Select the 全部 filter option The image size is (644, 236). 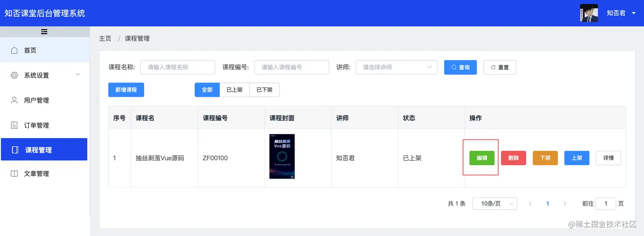click(207, 90)
